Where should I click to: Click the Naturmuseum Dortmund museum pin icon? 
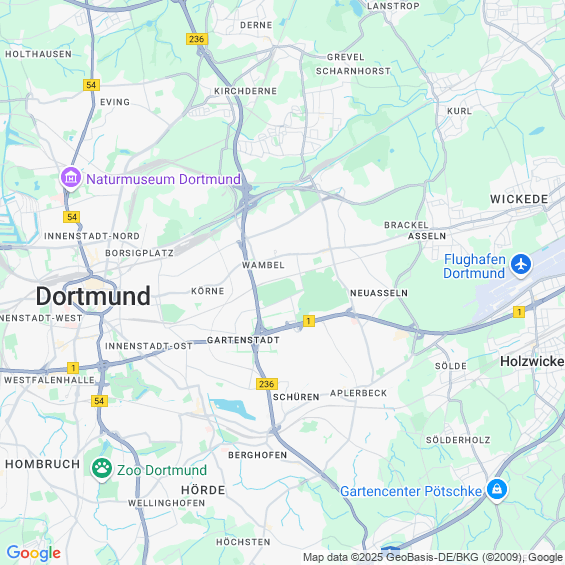[x=71, y=178]
